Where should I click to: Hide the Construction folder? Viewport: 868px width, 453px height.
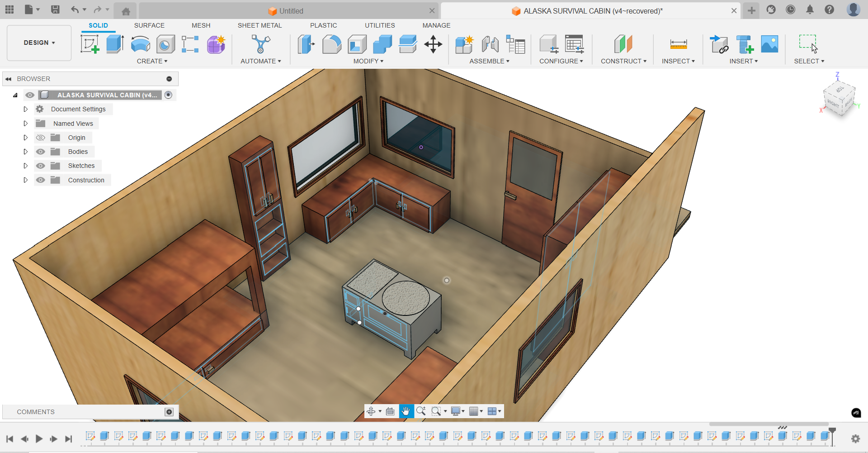coord(41,180)
